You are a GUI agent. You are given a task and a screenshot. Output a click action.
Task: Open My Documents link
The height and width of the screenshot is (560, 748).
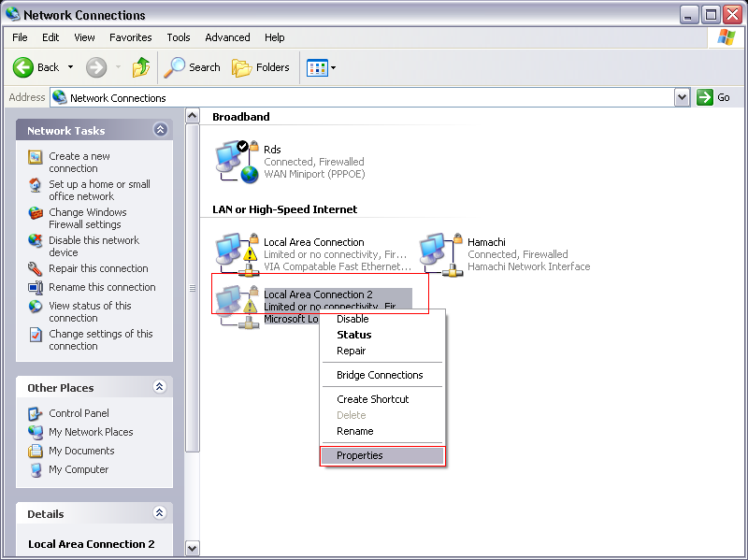81,451
